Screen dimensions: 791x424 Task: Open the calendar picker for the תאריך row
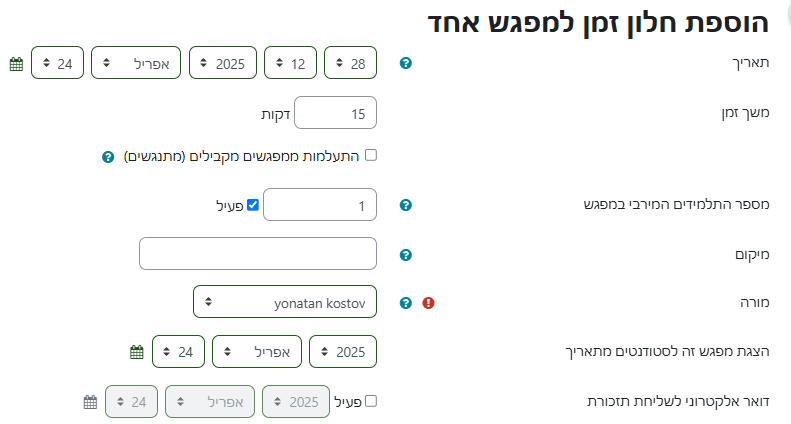tap(16, 64)
